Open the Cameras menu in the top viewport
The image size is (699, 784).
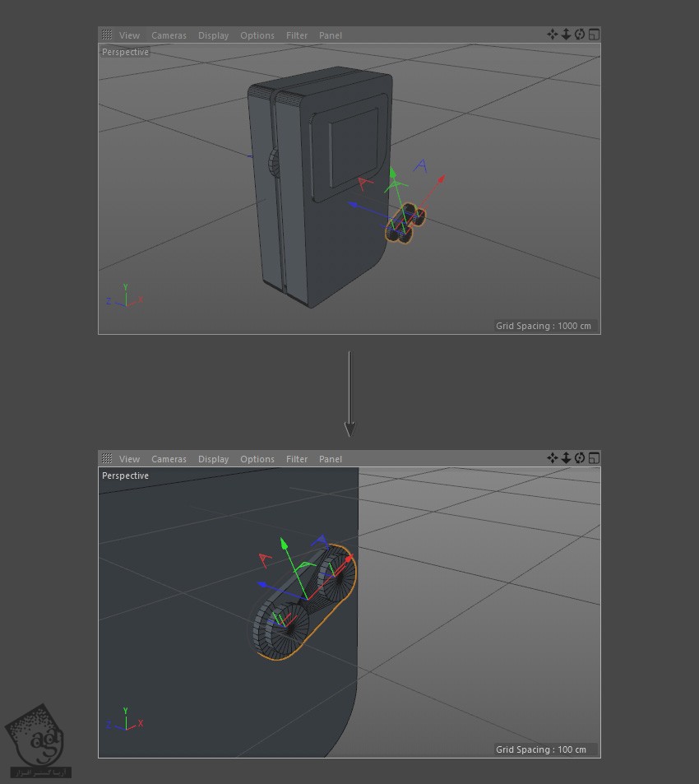169,35
